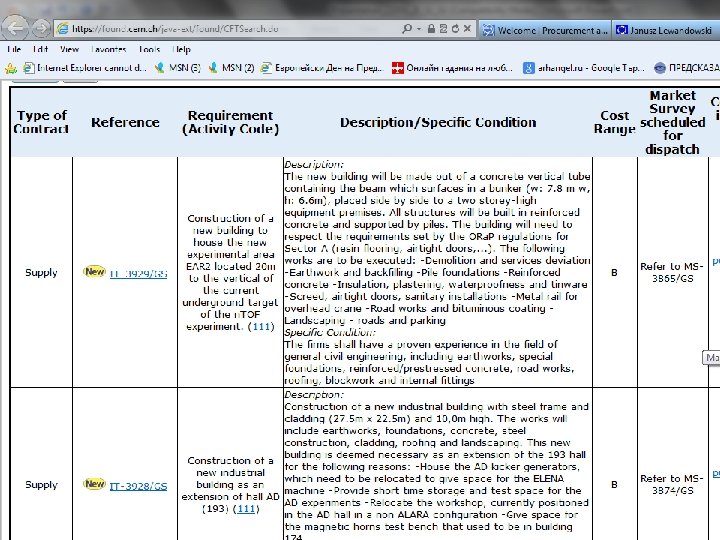Open the address bar search dropdown arrow
The height and width of the screenshot is (540, 720).
pos(419,28)
